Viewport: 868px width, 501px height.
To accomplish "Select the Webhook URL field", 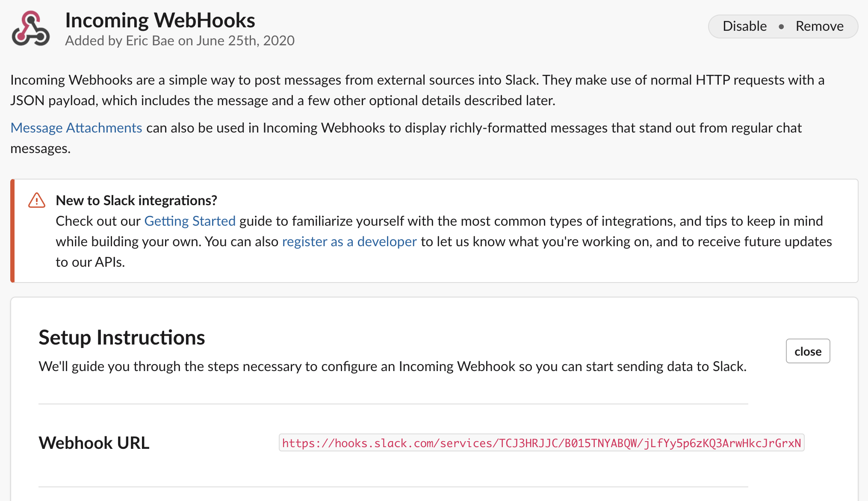I will pyautogui.click(x=541, y=443).
